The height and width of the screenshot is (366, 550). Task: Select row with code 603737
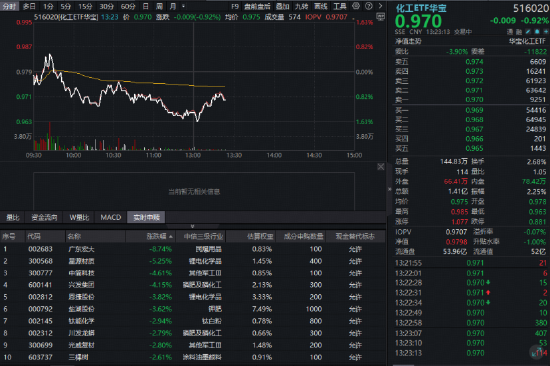[193, 357]
